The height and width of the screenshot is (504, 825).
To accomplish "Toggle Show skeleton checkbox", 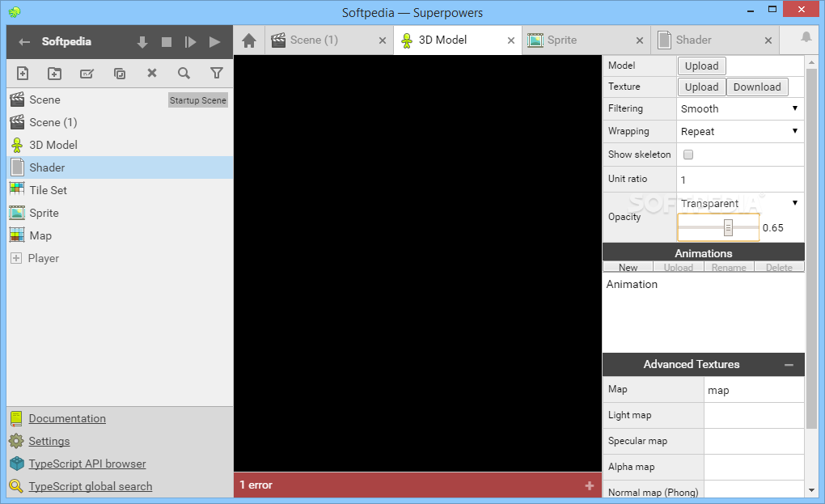I will 688,155.
